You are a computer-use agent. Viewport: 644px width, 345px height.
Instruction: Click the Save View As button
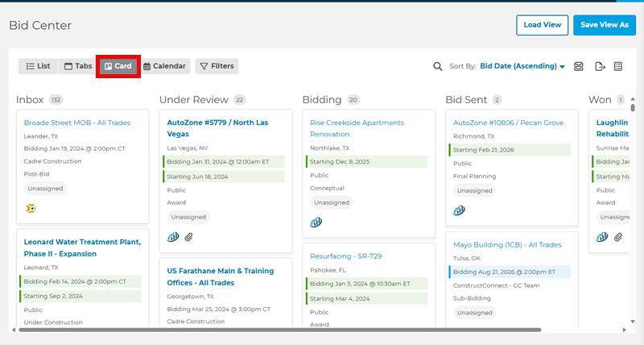point(604,25)
